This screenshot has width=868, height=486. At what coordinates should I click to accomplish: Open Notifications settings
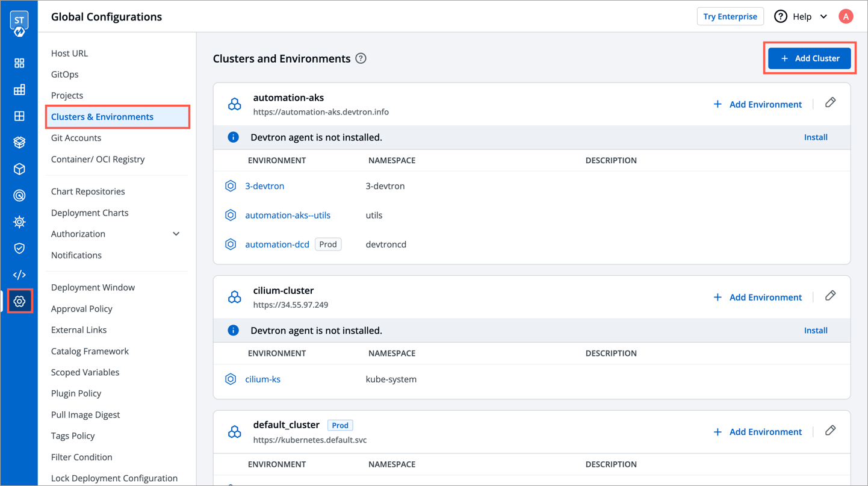point(76,255)
